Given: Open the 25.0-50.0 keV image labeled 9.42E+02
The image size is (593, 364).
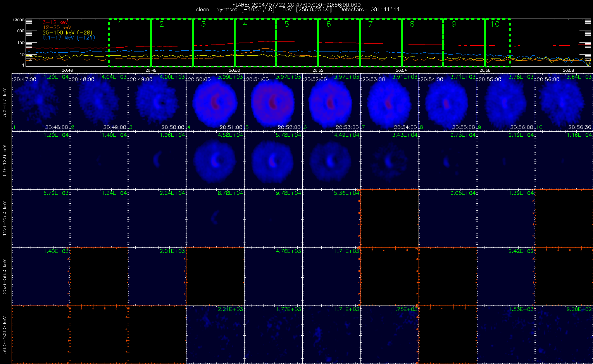Looking at the screenshot, I should pyautogui.click(x=506, y=276).
